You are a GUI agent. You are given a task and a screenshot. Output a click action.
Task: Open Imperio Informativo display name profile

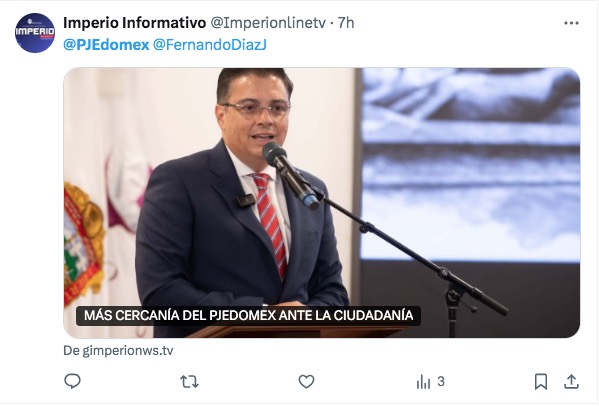click(x=134, y=23)
